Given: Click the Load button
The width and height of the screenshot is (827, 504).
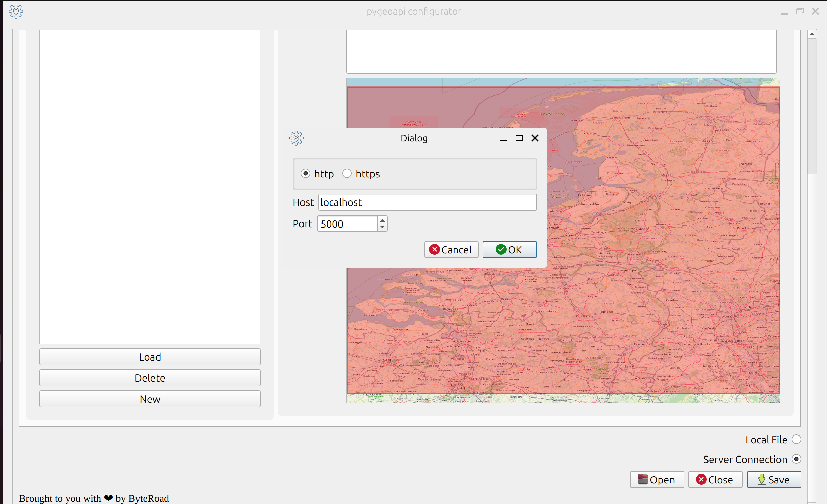Looking at the screenshot, I should [x=150, y=357].
